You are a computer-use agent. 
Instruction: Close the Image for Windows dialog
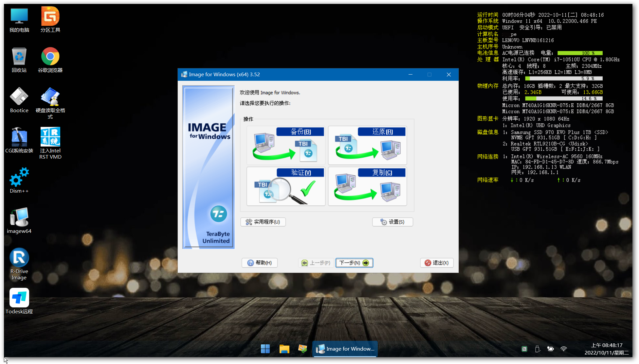tap(449, 75)
